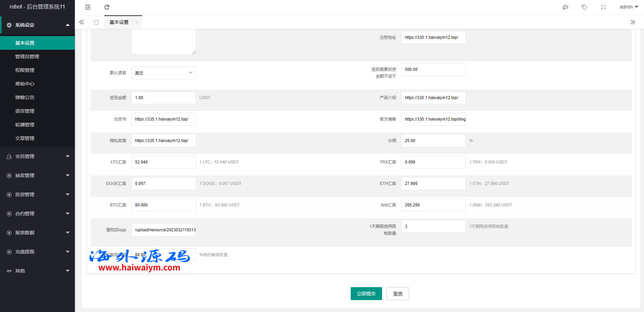Open the theme palette icon

[565, 7]
